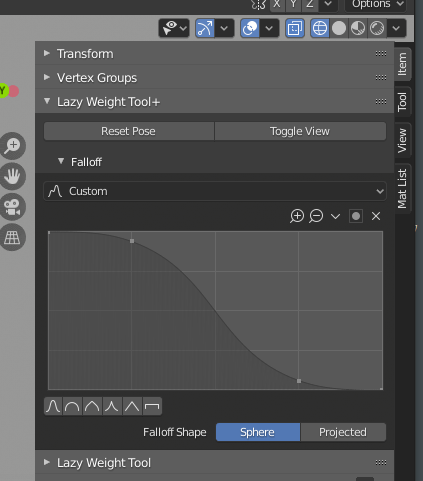Grab the Vertex Groups panel drag handle

(381, 77)
